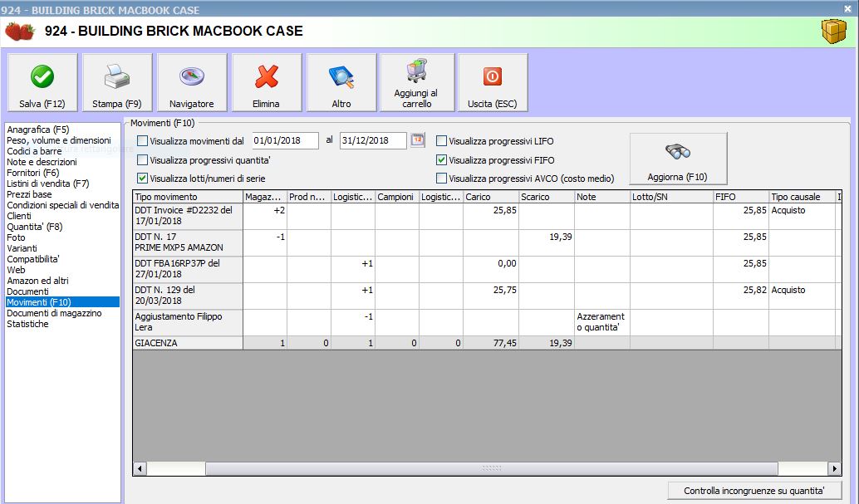This screenshot has height=504, width=859.
Task: Select Codici a barre in sidebar
Action: coord(34,151)
